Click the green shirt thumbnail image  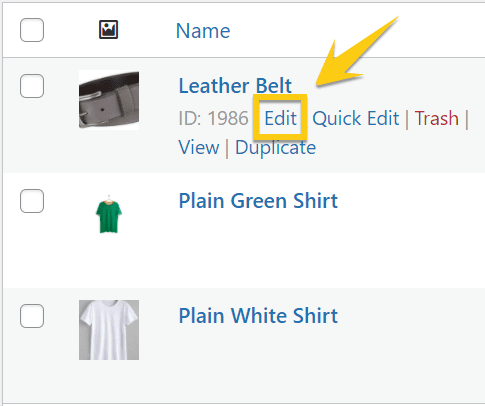click(x=109, y=214)
